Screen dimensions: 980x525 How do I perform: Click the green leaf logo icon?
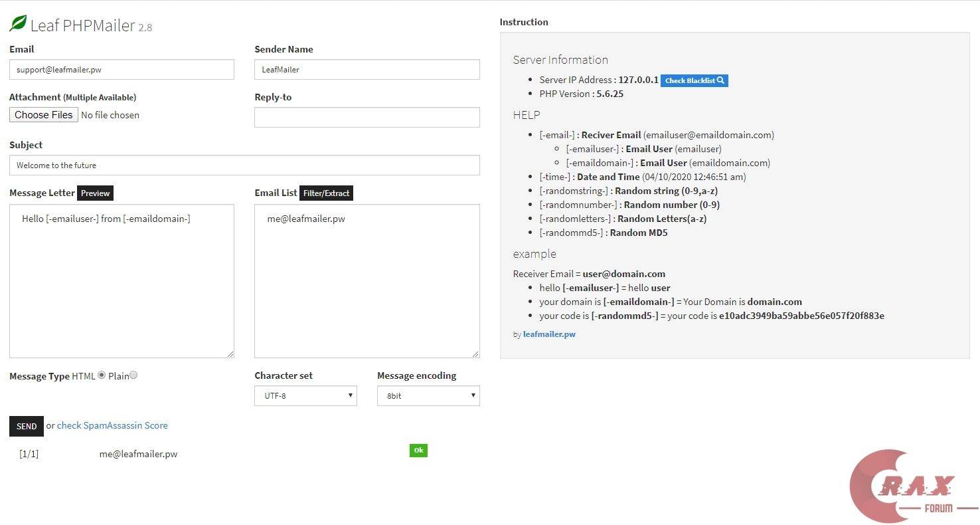(x=18, y=24)
